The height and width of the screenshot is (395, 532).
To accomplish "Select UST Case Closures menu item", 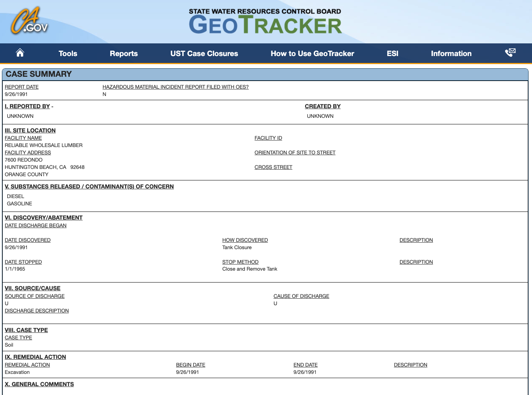I will point(204,54).
